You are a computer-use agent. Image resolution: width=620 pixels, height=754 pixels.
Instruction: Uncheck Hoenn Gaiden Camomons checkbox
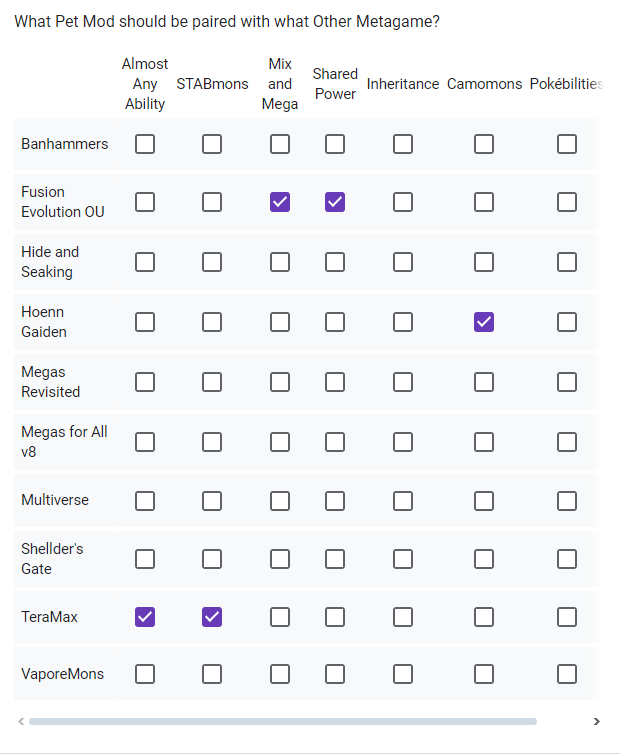pos(484,322)
